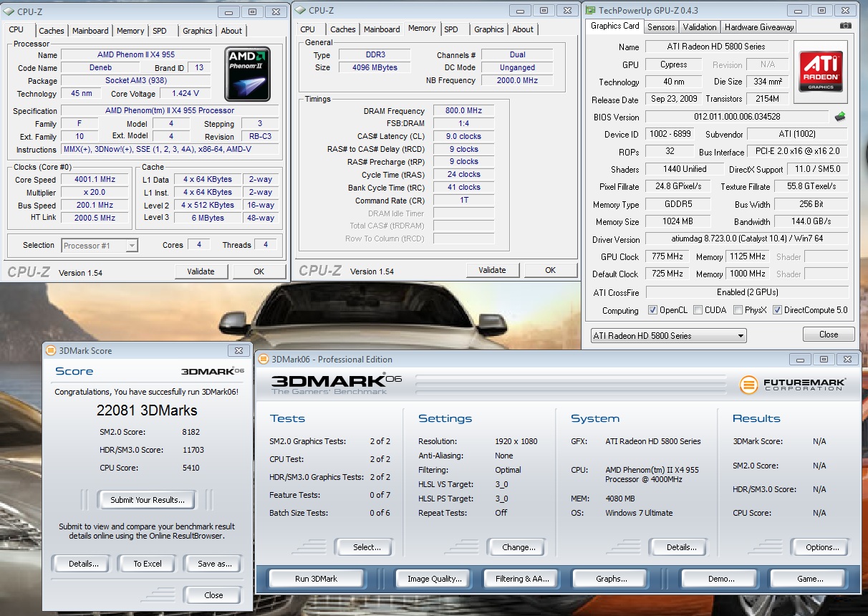Viewport: 868px width, 616px height.
Task: Switch to Caches tab in the CPU-Z processor window
Action: 52,31
